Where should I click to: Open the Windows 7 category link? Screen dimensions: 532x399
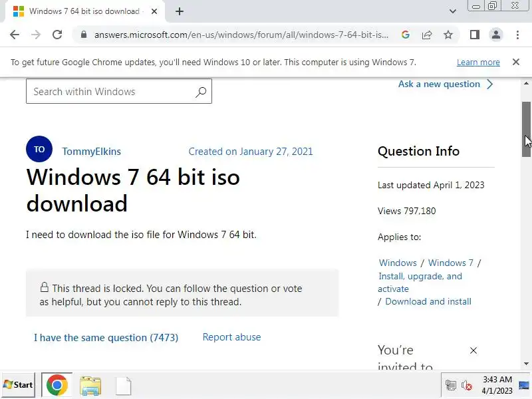coord(451,263)
